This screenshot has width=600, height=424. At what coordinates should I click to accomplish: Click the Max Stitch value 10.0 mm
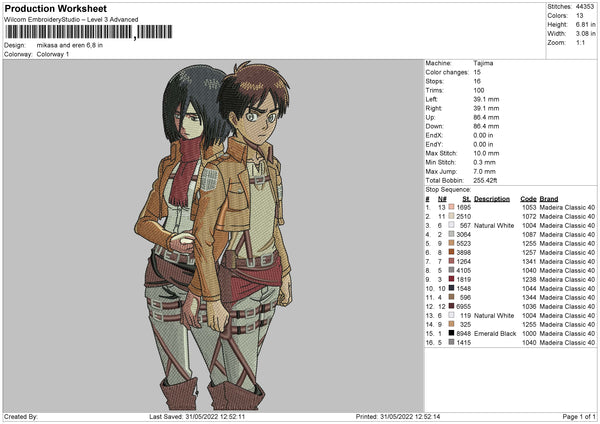486,153
